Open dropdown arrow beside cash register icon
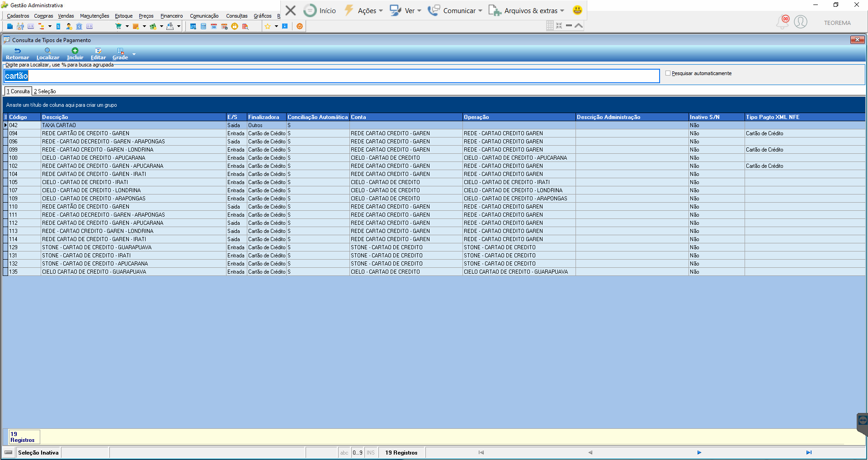The image size is (868, 460). coord(179,26)
